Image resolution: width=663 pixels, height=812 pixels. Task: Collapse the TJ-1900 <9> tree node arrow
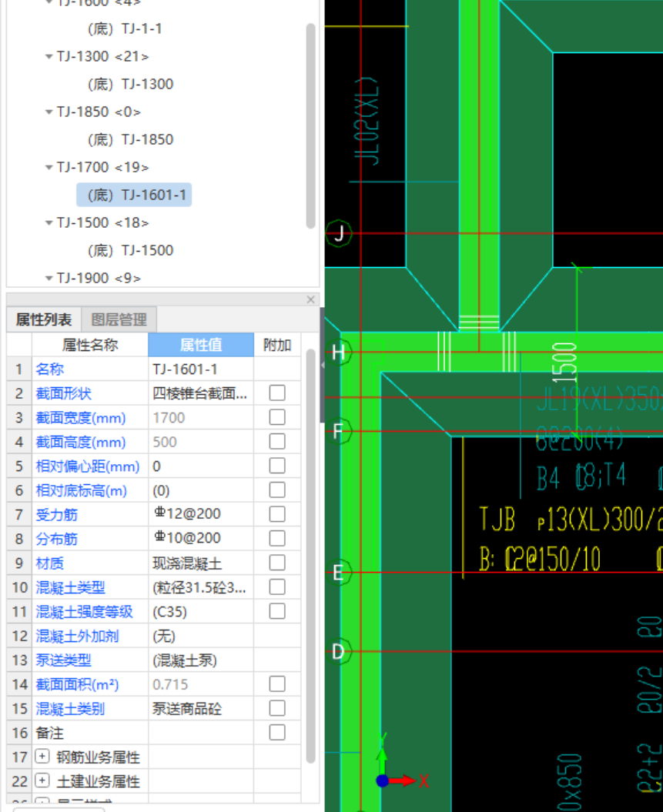pos(49,279)
